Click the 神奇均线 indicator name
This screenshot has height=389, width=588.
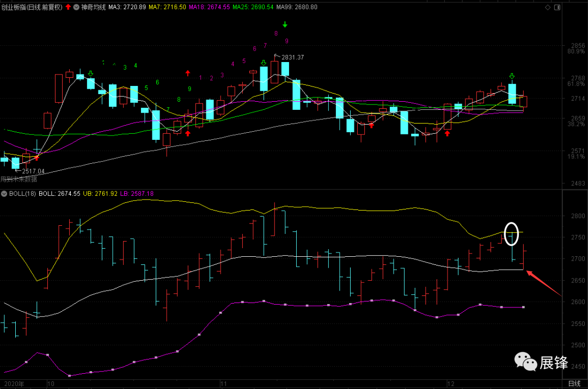pyautogui.click(x=94, y=7)
